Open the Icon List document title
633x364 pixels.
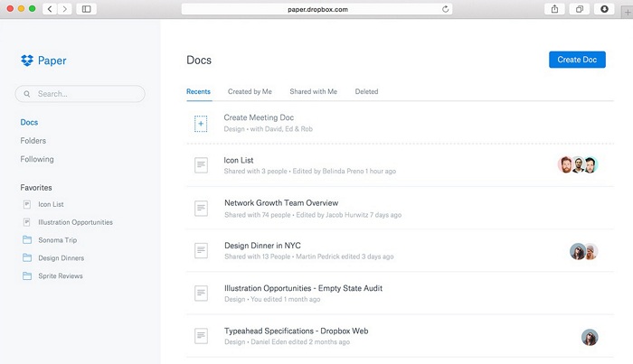(239, 161)
